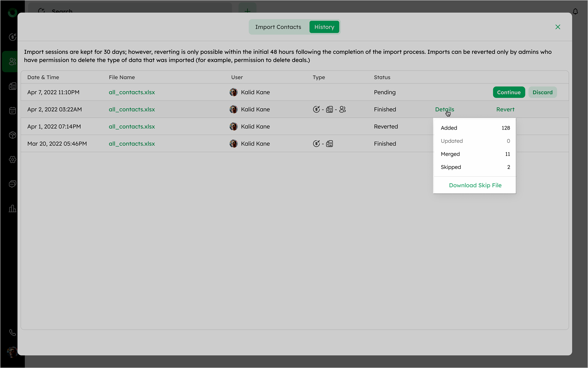Click Kalid Kane's avatar in the Reverted row
Viewport: 588px width, 368px height.
point(233,127)
